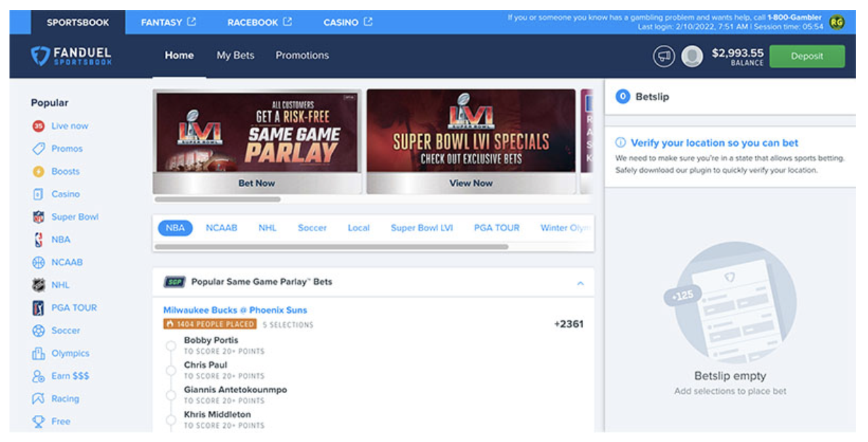Viewport: 868px width, 442px height.
Task: Open the My Bets menu item
Action: (x=235, y=56)
